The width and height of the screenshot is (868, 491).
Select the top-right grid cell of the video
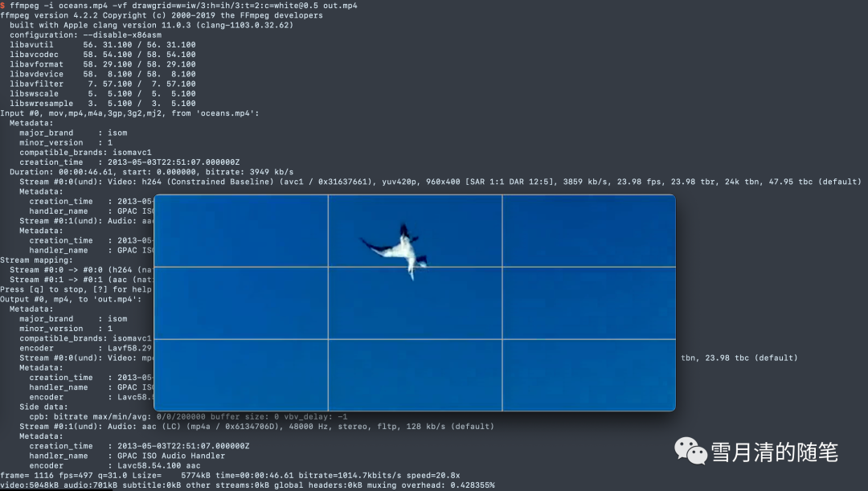(588, 231)
